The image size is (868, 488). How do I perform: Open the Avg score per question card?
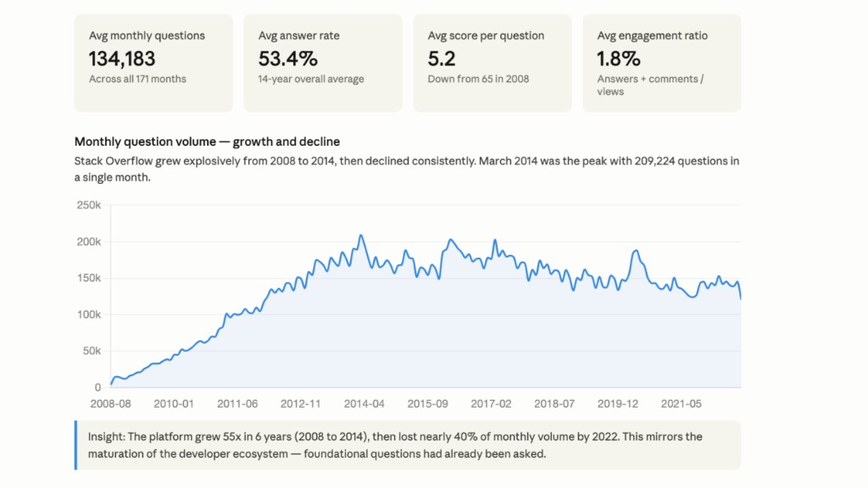point(492,63)
